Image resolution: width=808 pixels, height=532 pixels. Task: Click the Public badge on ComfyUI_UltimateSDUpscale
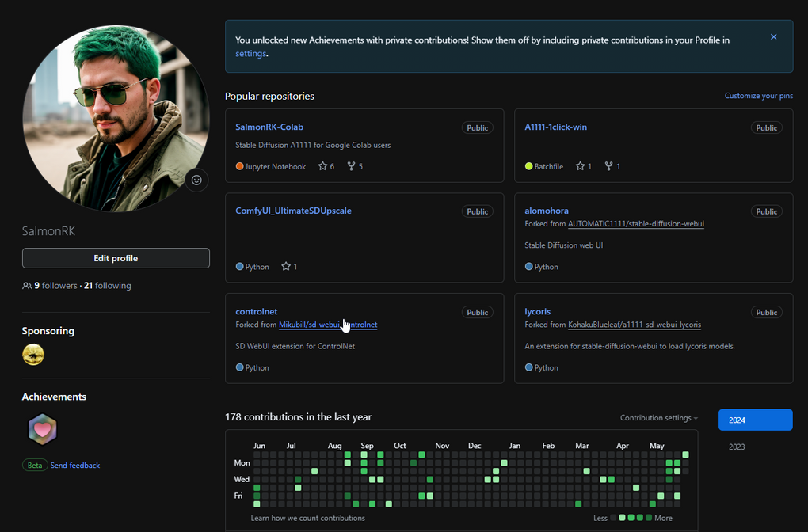point(477,211)
